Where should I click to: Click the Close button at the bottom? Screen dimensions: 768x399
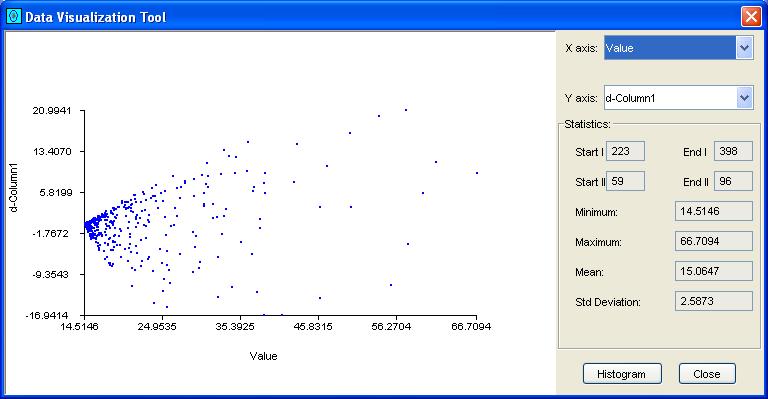click(707, 374)
